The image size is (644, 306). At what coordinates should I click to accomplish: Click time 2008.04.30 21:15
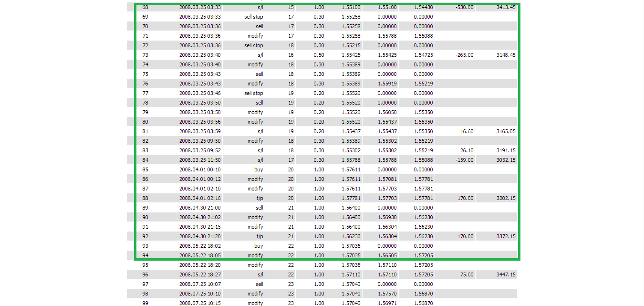coord(200,227)
